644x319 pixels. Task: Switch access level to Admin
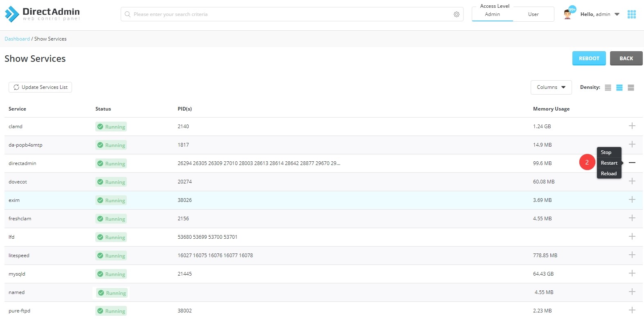click(493, 14)
